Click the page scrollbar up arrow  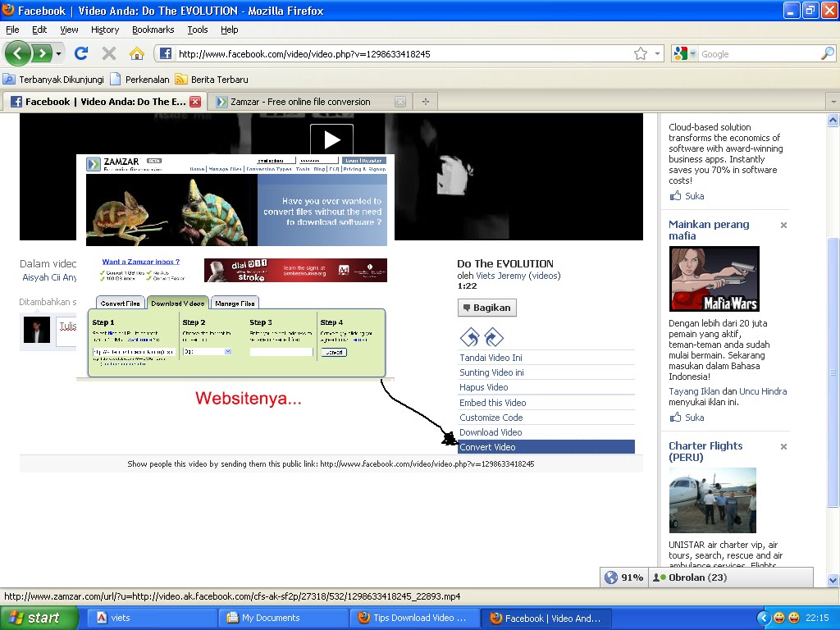833,120
